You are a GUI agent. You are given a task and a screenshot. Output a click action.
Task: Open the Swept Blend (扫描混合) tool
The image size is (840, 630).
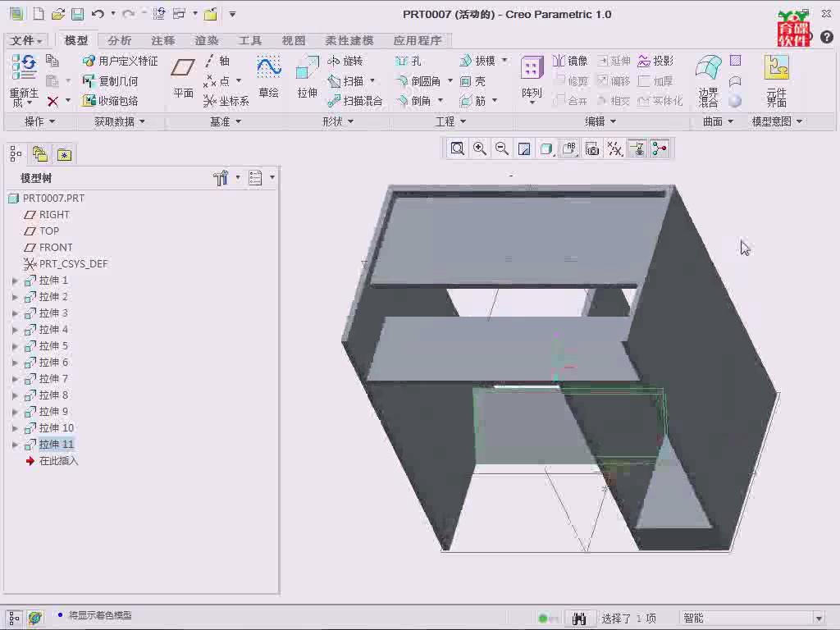click(355, 101)
